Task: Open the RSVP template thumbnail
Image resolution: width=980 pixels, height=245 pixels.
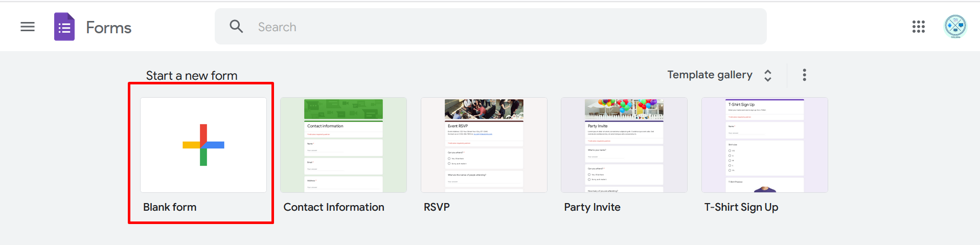Action: 484,145
